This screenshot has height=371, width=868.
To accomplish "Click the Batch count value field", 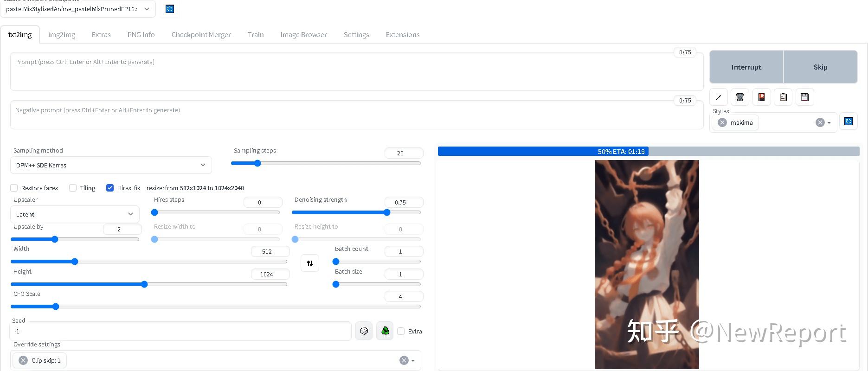I will (404, 251).
